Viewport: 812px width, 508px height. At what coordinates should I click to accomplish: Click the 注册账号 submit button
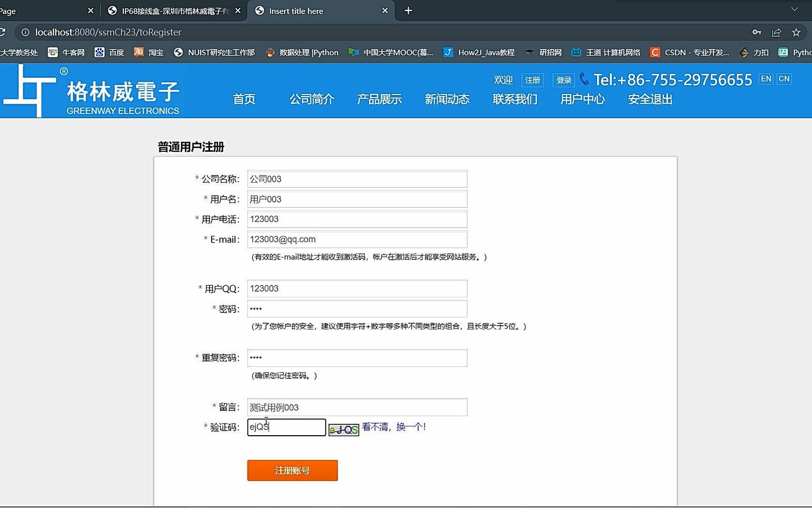click(293, 470)
